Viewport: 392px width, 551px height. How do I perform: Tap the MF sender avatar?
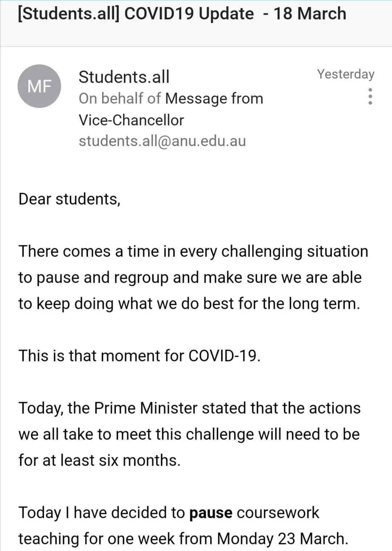pyautogui.click(x=39, y=86)
